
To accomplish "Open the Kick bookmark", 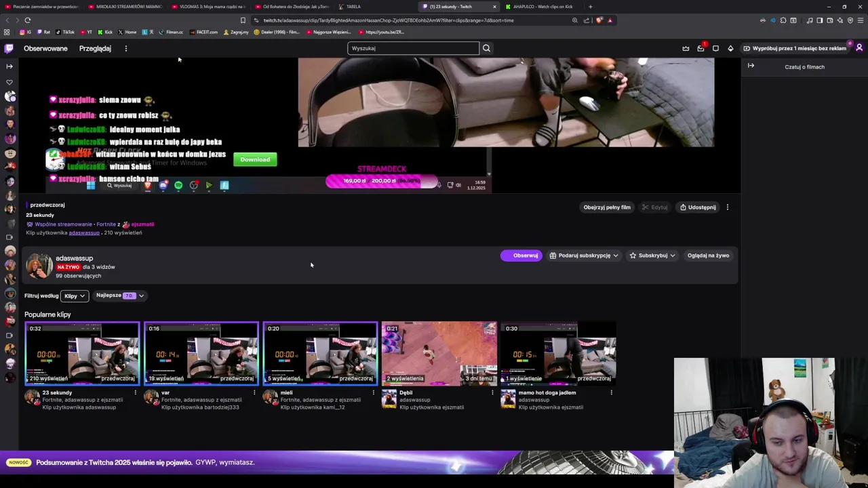I will (x=105, y=32).
